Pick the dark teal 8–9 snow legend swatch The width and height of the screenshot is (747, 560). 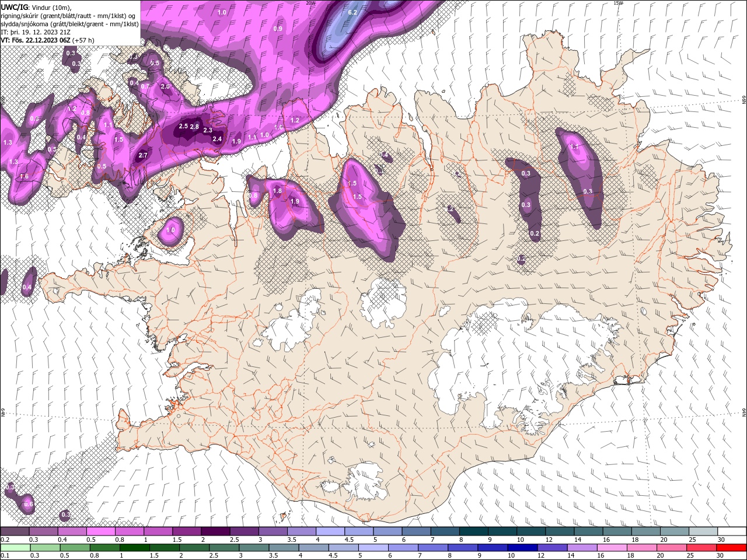473,531
